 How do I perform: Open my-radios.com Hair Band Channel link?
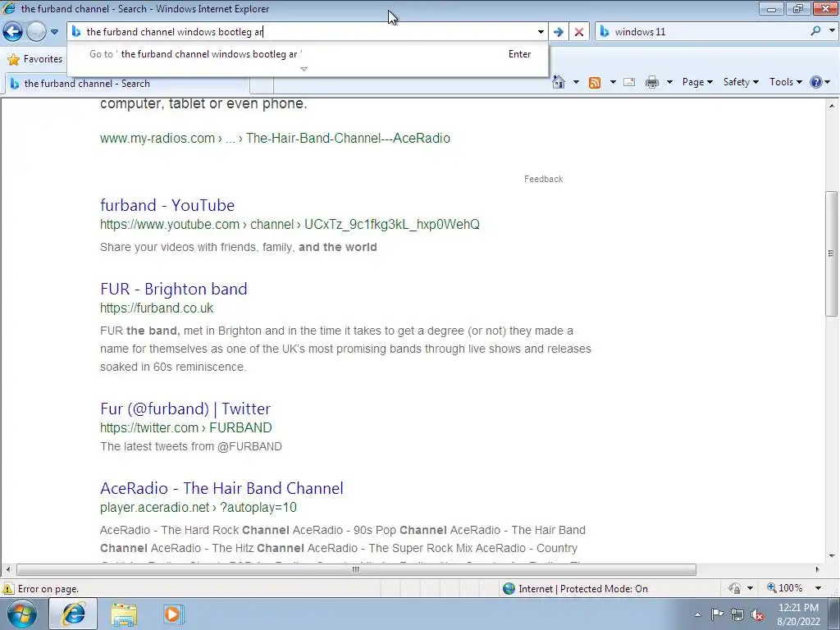tap(275, 138)
